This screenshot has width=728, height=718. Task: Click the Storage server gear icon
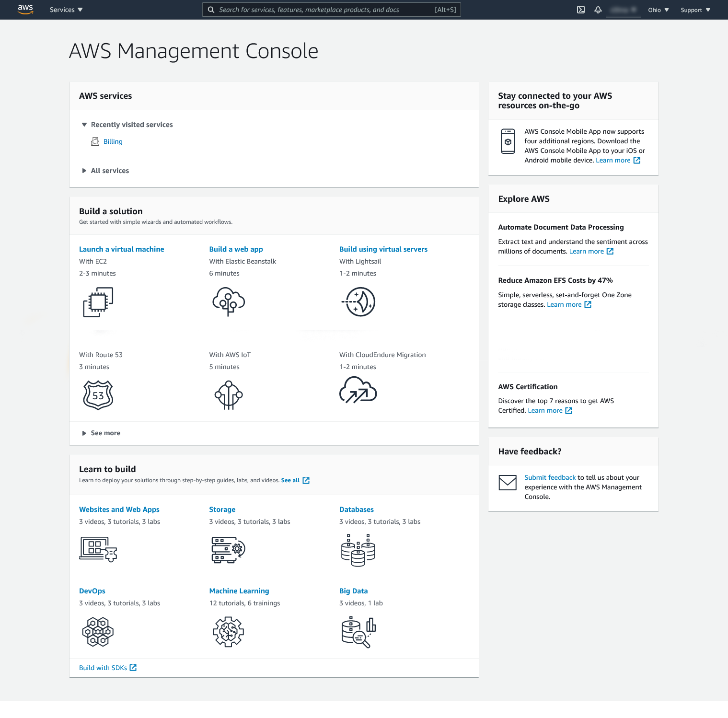[229, 549]
